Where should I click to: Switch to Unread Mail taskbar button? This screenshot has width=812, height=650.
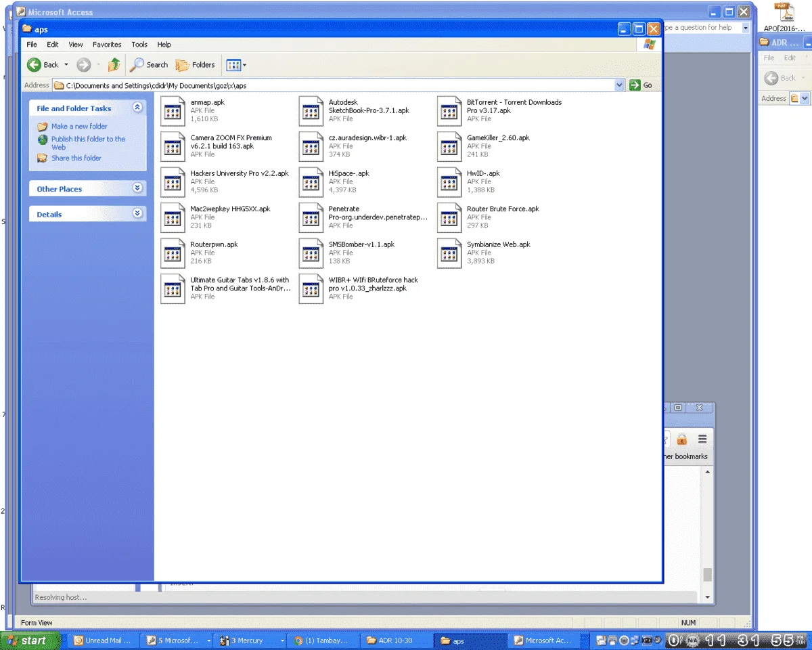pos(101,641)
